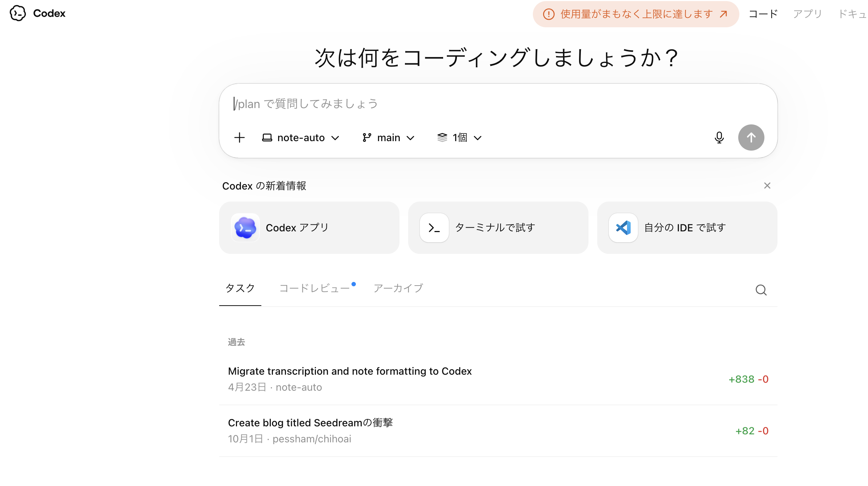Click the 10月1日 · pessham/chihoai subtitle
868x486 pixels.
click(289, 439)
